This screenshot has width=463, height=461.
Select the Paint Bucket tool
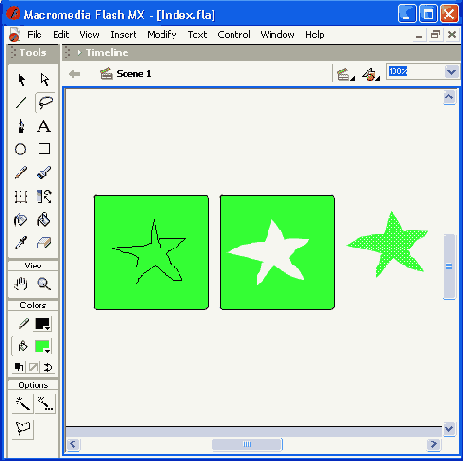[44, 220]
